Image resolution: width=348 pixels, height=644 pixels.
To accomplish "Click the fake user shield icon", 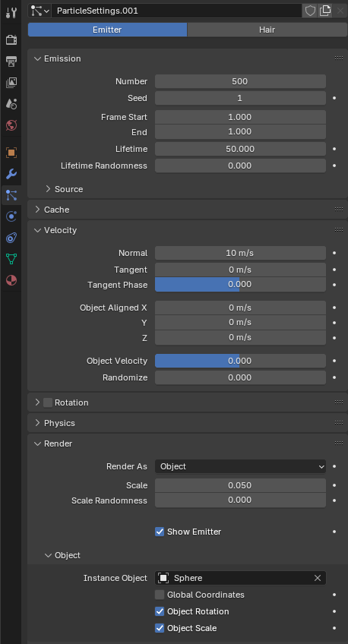I will click(x=310, y=11).
